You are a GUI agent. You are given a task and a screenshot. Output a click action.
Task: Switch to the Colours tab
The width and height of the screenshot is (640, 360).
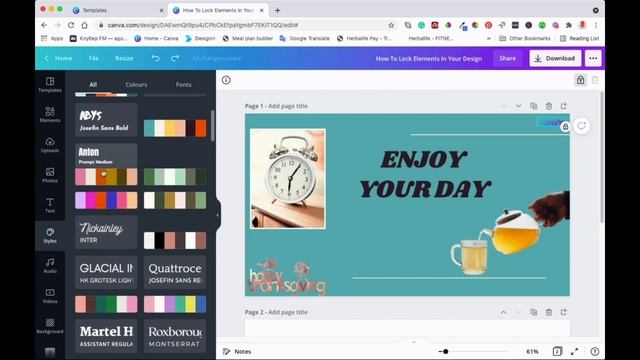(136, 84)
